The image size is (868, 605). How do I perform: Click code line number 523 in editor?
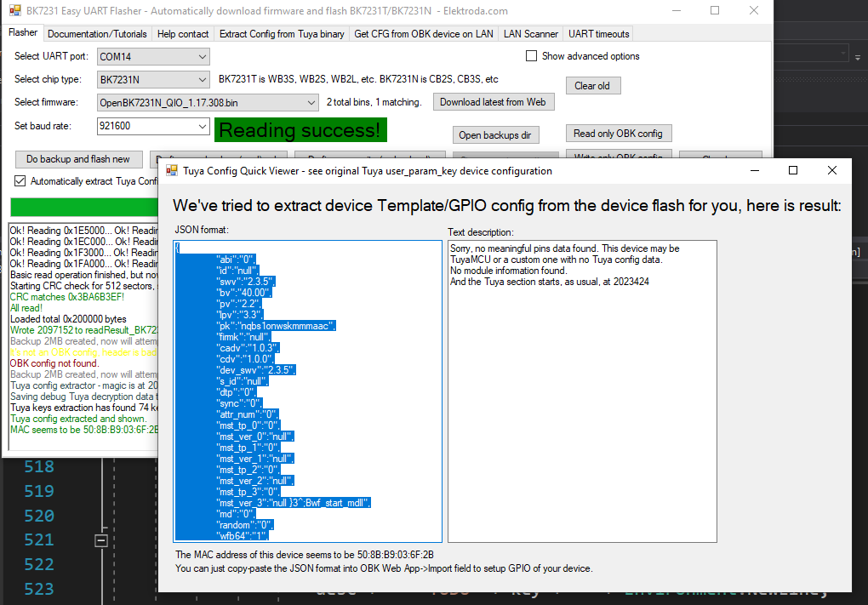pos(39,589)
